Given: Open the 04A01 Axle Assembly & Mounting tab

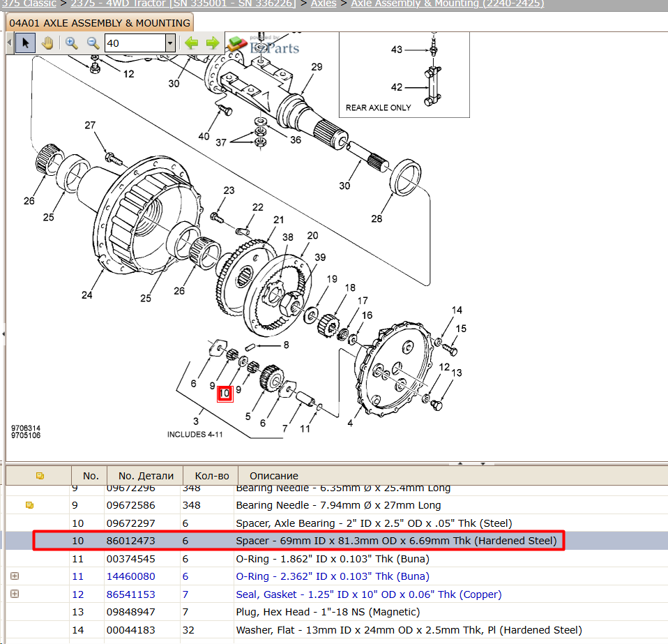Looking at the screenshot, I should pyautogui.click(x=100, y=23).
